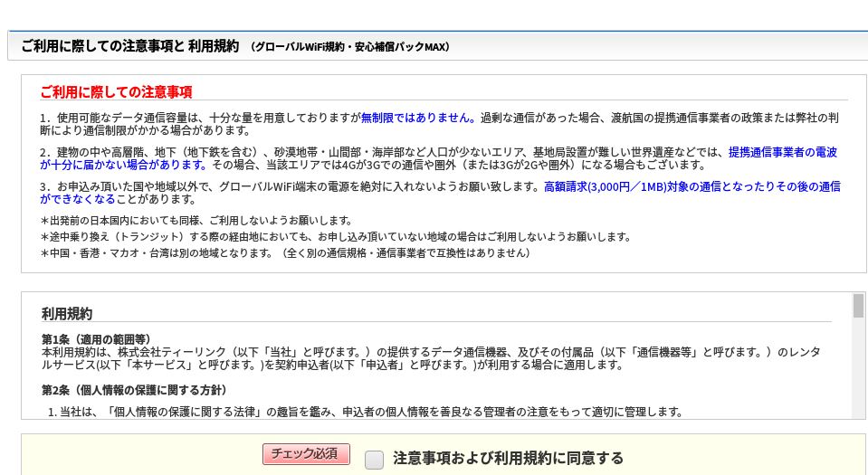Click the blue 高額請求(3,000円／1MB) text
This screenshot has width=868, height=475.
coord(605,186)
